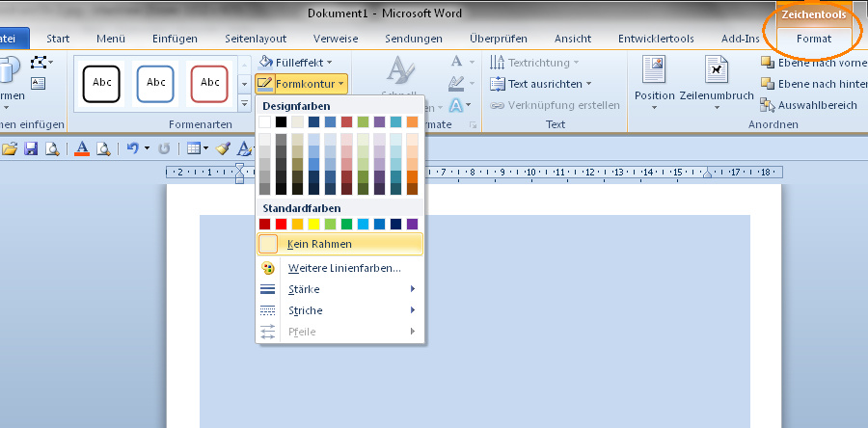868x428 pixels.
Task: Click the Auswahlbereich icon
Action: [768, 105]
